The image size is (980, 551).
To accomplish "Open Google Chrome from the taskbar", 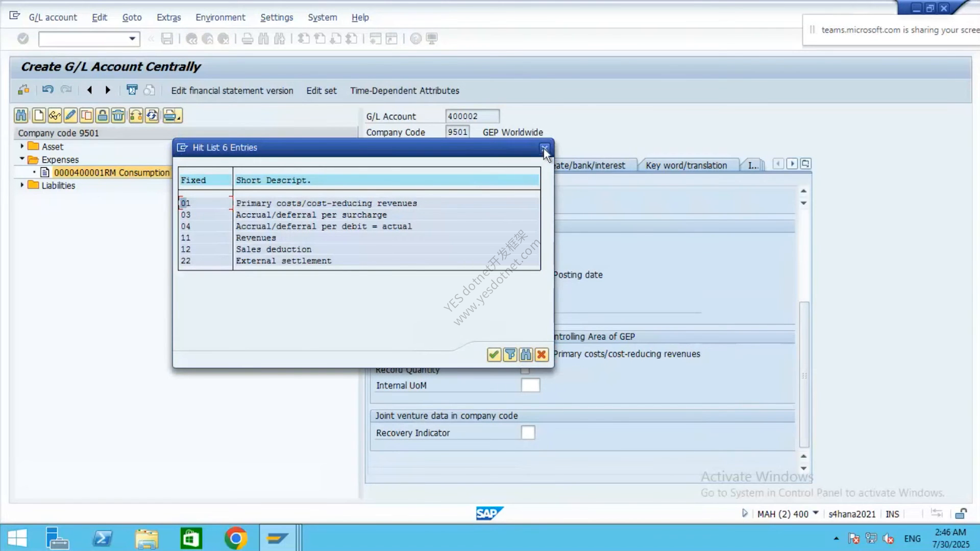I will pyautogui.click(x=235, y=538).
